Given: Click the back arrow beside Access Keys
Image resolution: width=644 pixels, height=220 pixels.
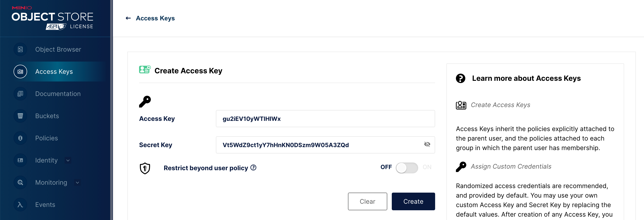Looking at the screenshot, I should (128, 18).
